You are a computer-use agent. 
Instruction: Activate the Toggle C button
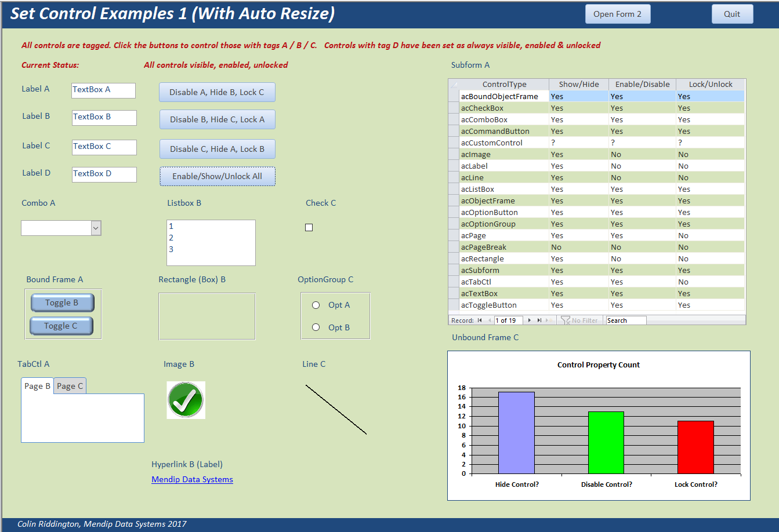61,326
